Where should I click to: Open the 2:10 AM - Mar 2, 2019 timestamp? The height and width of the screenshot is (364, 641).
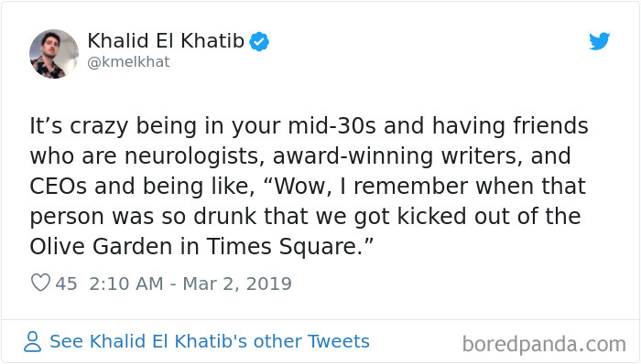click(190, 284)
